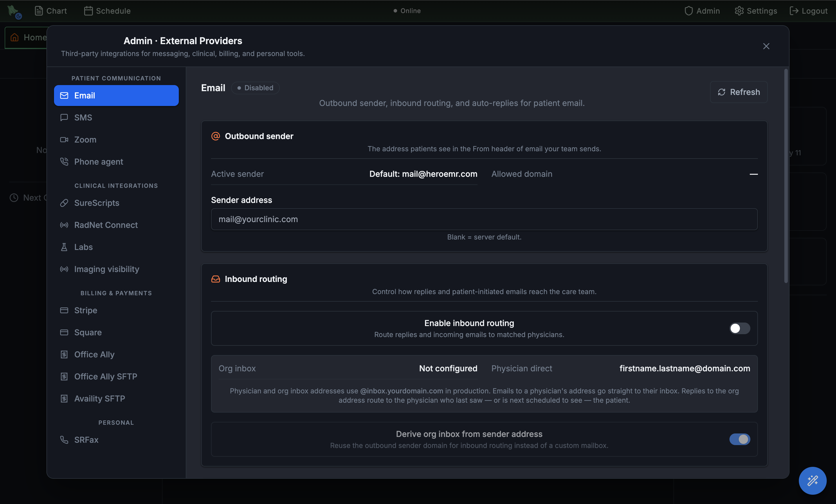The image size is (836, 504).
Task: Select Labs in the sidebar
Action: pyautogui.click(x=116, y=247)
